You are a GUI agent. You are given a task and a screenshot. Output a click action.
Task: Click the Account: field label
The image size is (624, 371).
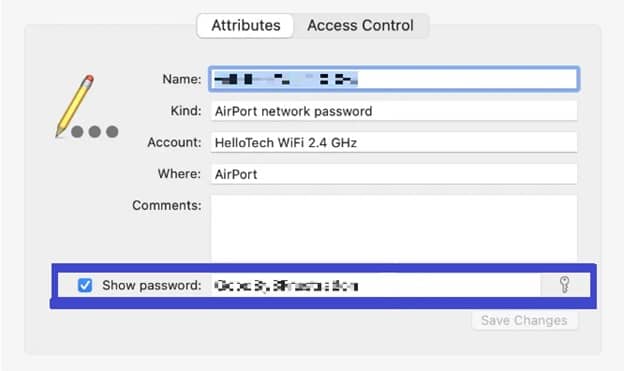coord(174,142)
